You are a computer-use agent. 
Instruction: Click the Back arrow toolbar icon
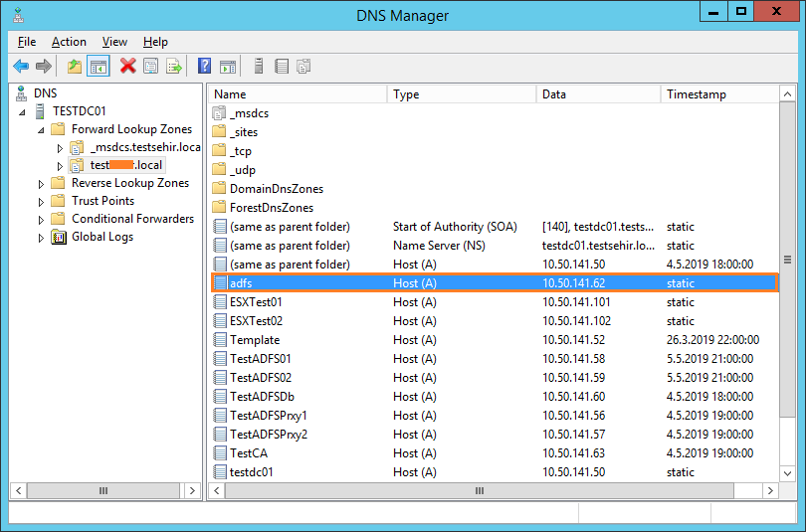click(x=21, y=67)
